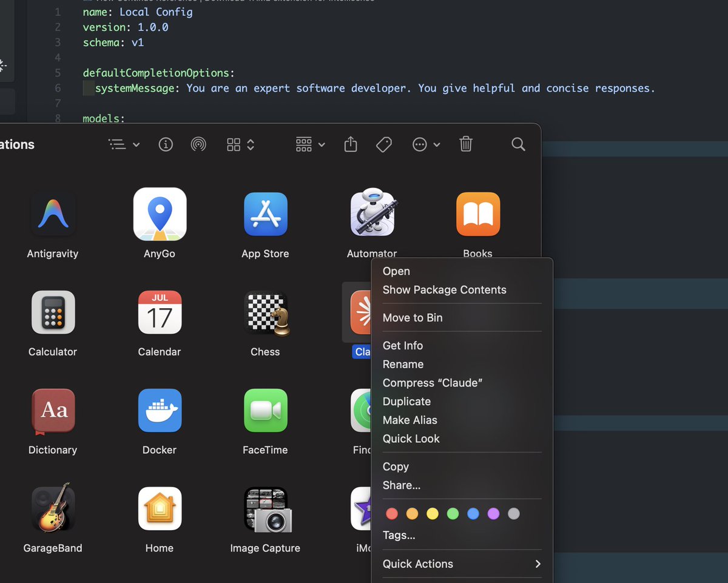The image size is (728, 583).
Task: Click "models:" line in the editor
Action: (104, 118)
